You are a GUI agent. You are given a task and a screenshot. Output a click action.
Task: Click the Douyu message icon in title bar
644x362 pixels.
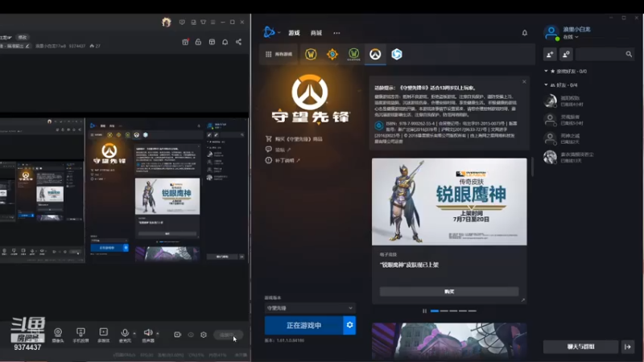182,23
